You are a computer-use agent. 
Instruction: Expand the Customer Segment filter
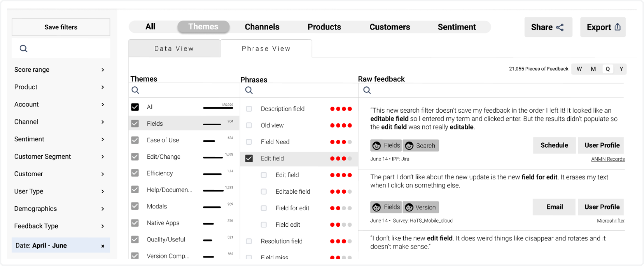tap(103, 157)
